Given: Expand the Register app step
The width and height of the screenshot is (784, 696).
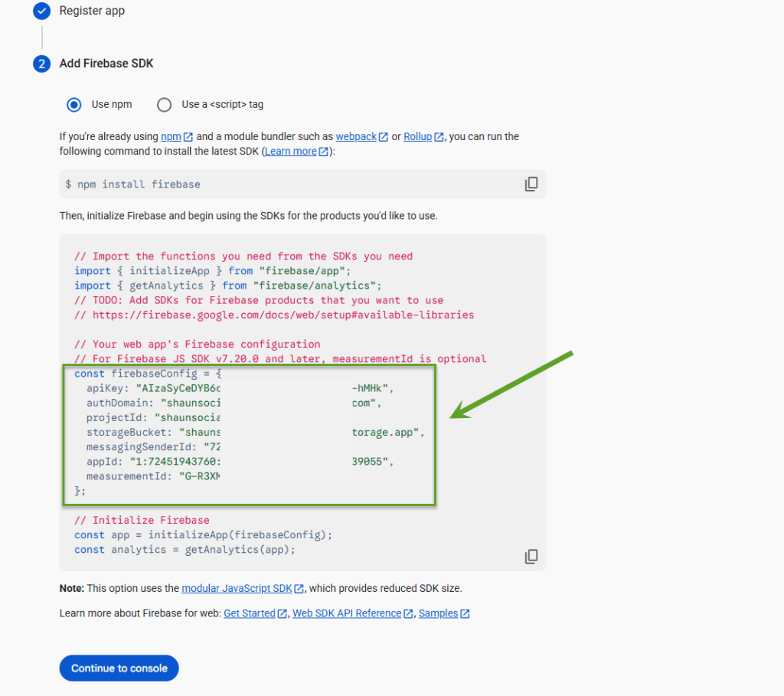Looking at the screenshot, I should pos(92,11).
